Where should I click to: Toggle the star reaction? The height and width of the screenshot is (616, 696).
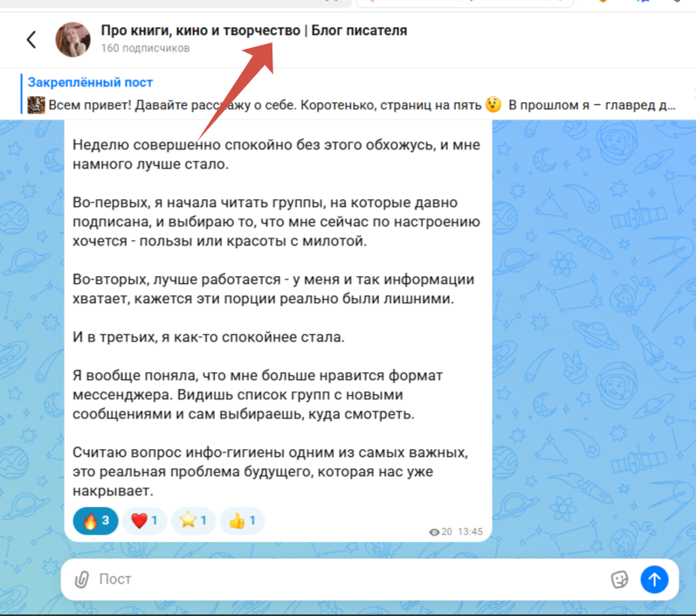193,521
